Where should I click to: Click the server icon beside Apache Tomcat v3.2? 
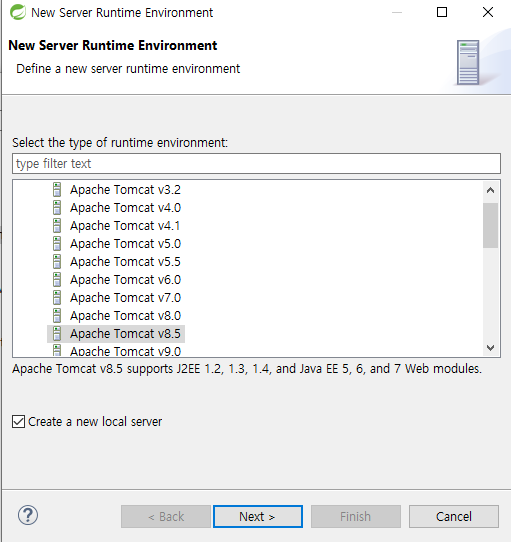(x=57, y=190)
